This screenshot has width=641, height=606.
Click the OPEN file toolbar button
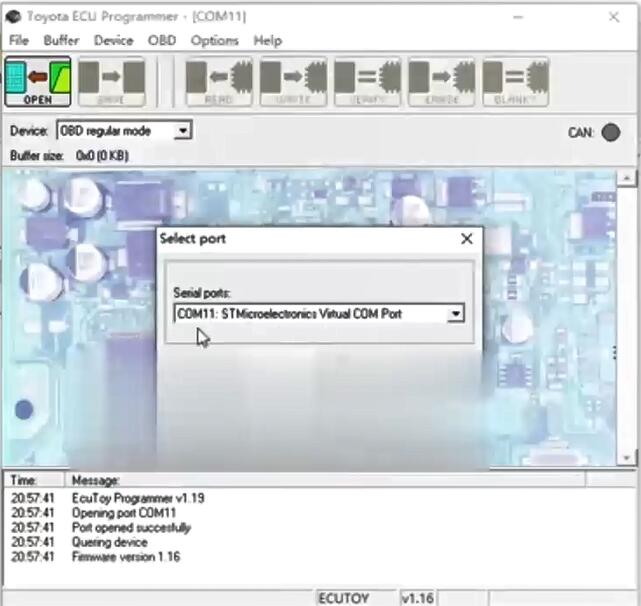38,82
